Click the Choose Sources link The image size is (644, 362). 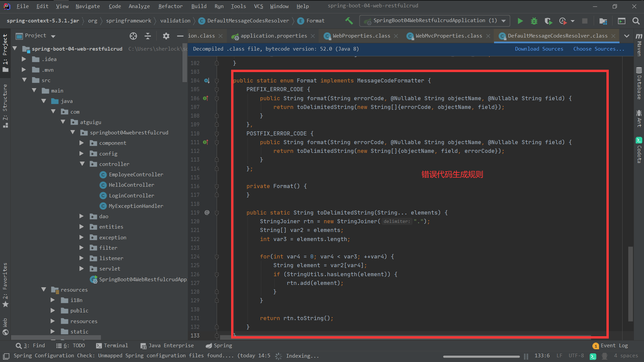[598, 49]
